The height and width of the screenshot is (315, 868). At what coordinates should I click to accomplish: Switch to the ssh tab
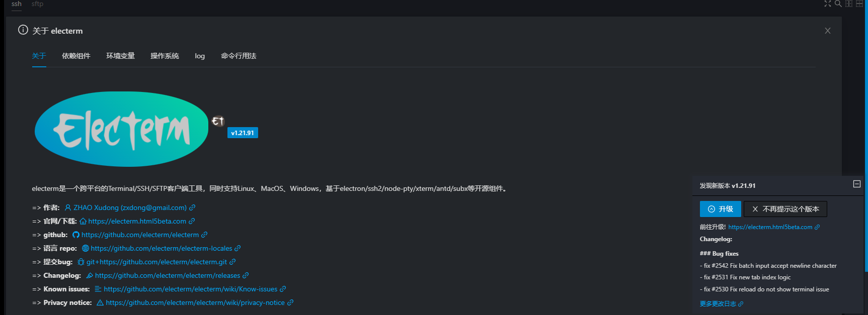point(17,4)
